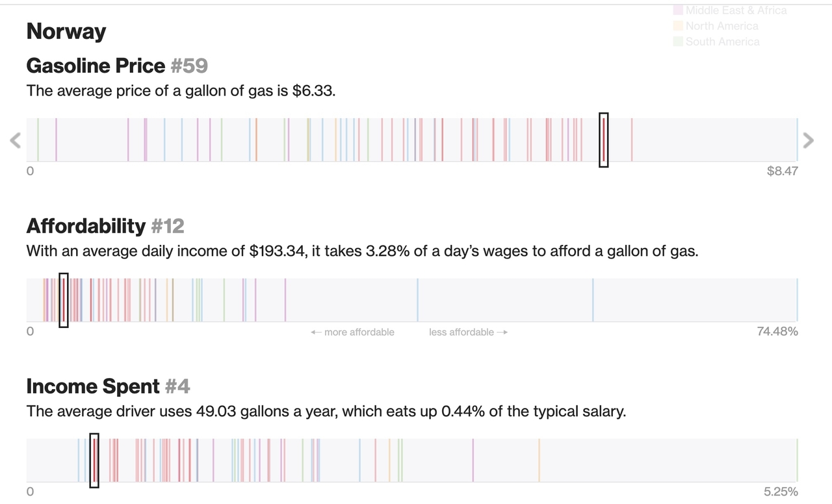This screenshot has width=832, height=504.
Task: Click the isolated purple bar in Income Spent chart
Action: pyautogui.click(x=473, y=460)
